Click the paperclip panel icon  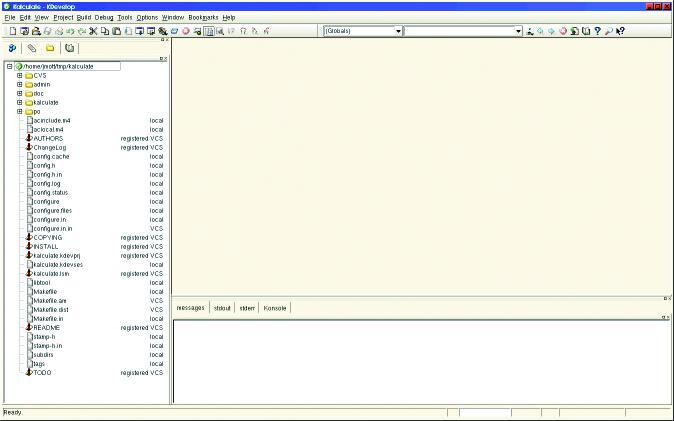(31, 48)
